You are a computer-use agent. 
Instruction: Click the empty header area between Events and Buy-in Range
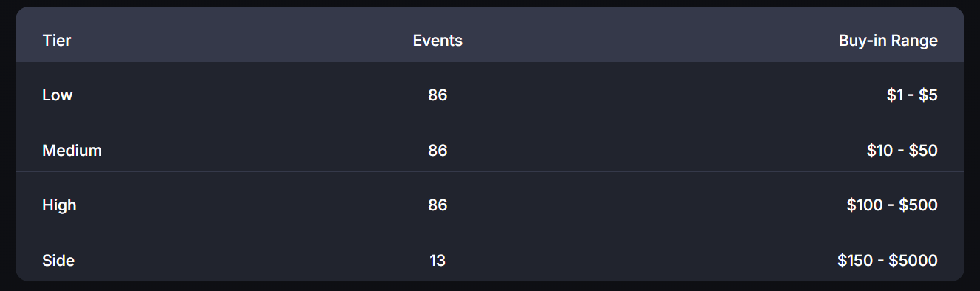(650, 41)
